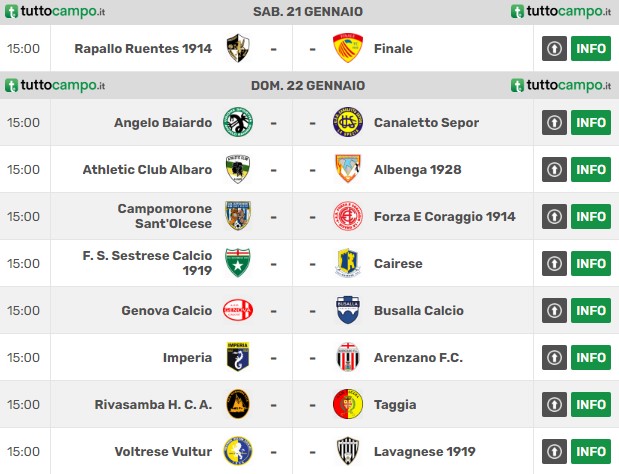The width and height of the screenshot is (619, 474).
Task: Click the tuttocampo.it logo at top left
Action: click(55, 11)
